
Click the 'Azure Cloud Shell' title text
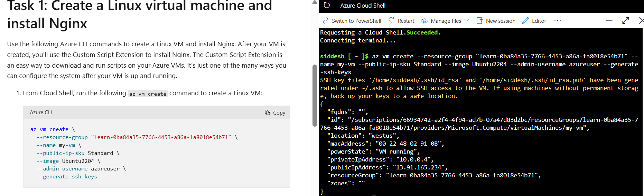coord(363,6)
